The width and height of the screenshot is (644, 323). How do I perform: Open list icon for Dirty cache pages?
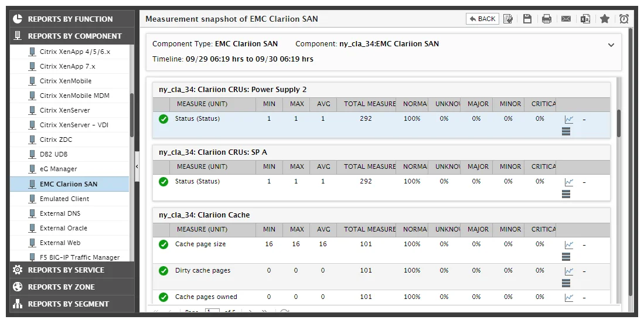pyautogui.click(x=566, y=283)
